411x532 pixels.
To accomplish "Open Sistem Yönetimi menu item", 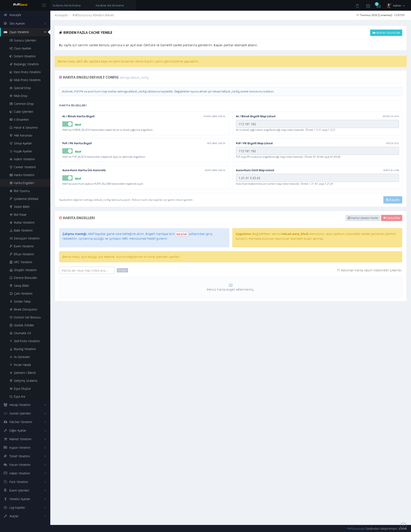I will (25, 56).
